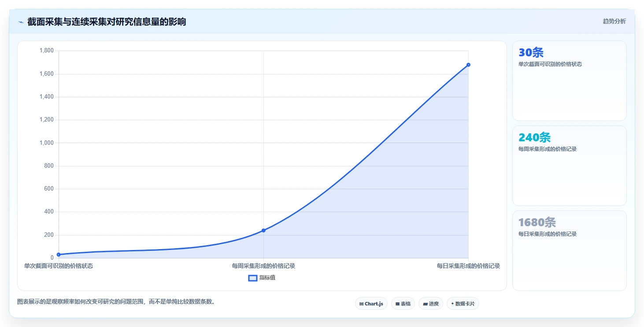The image size is (644, 327).
Task: Click card caption 单次截面可识别的价格状态
Action: (550, 64)
